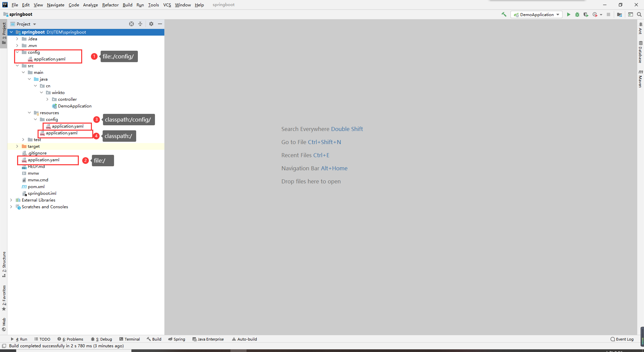Expand Scratches and Consoles node
The width and height of the screenshot is (644, 352).
point(11,207)
